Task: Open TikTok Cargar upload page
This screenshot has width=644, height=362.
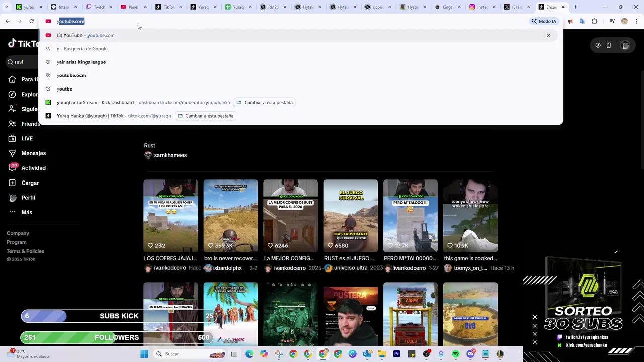Action: [x=24, y=183]
